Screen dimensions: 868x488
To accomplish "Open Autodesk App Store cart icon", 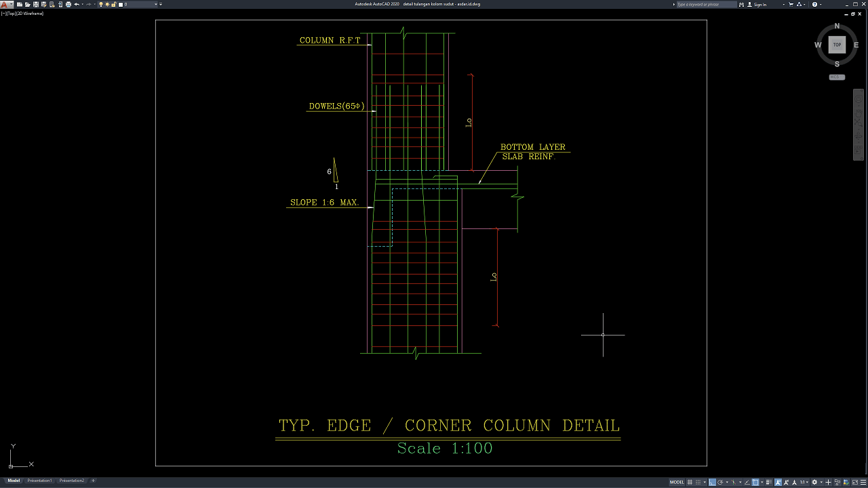I will pos(791,4).
